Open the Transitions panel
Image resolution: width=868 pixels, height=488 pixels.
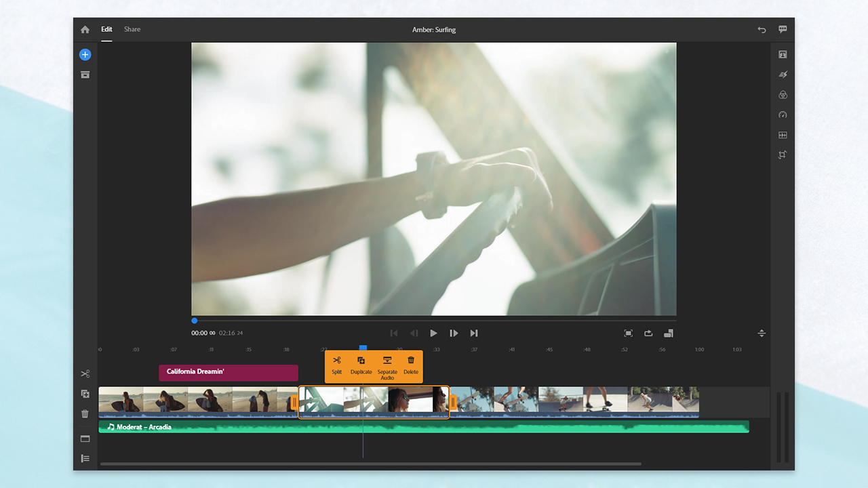tap(783, 135)
